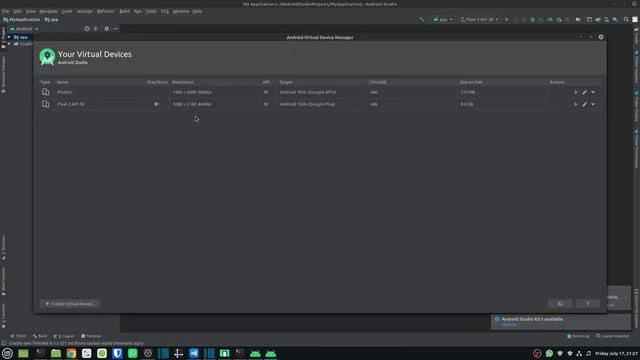
Task: Open the Layout Inspector tab
Action: pyautogui.click(x=613, y=336)
